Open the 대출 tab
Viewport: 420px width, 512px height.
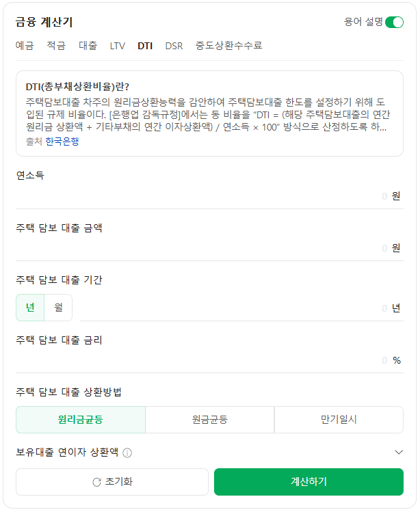tap(88, 46)
